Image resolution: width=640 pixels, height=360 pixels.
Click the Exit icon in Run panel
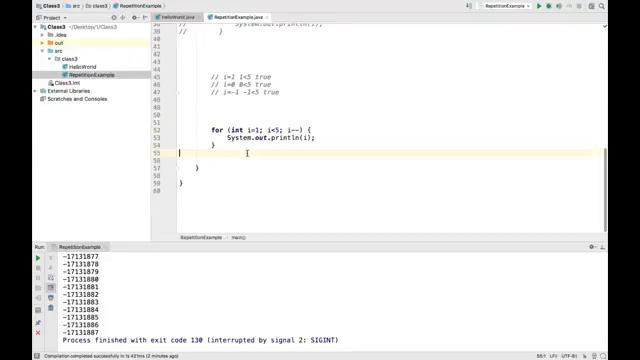[x=38, y=298]
